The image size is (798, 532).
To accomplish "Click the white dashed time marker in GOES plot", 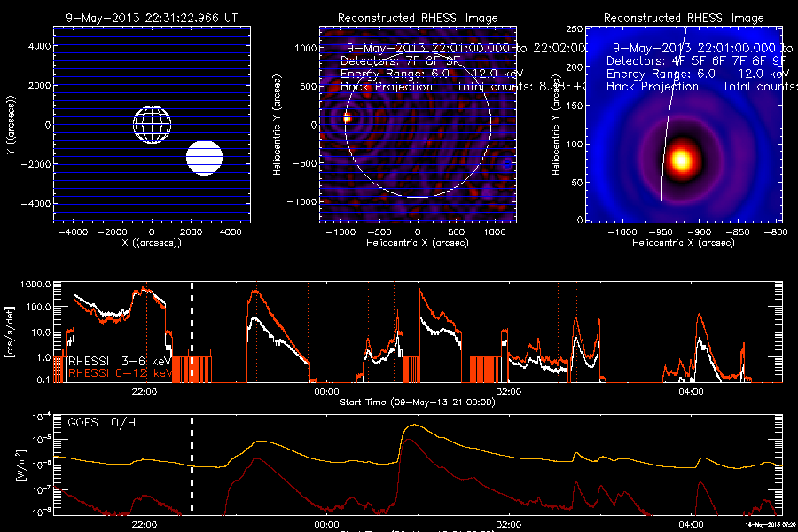I will click(x=192, y=465).
